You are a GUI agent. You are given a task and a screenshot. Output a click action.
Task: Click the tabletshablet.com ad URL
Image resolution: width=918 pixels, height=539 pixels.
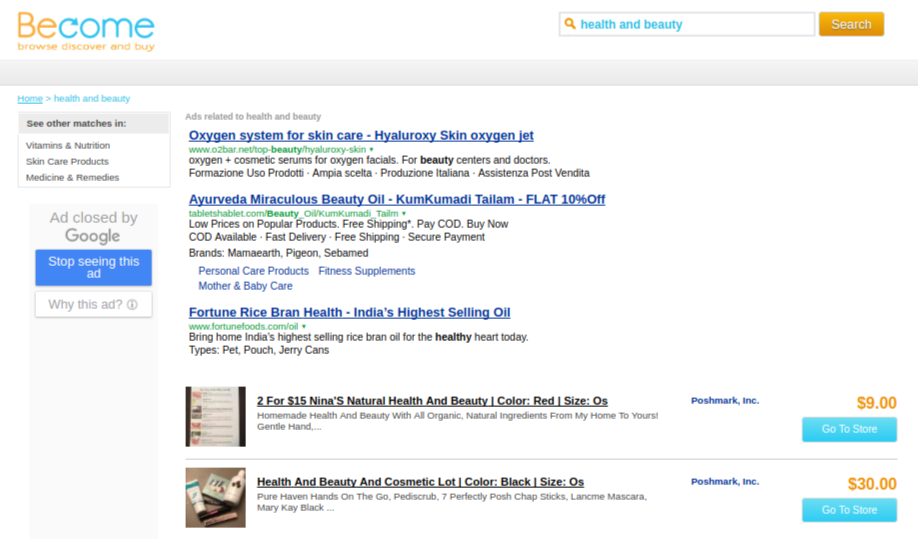(293, 214)
